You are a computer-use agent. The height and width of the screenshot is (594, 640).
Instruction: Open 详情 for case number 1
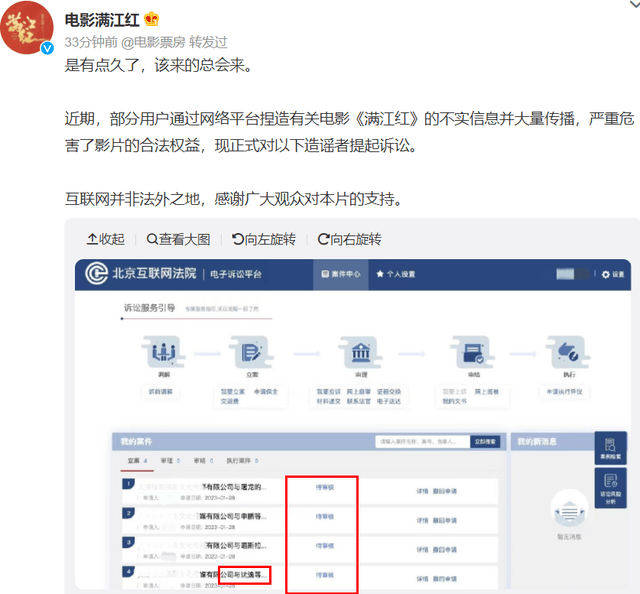pos(422,491)
